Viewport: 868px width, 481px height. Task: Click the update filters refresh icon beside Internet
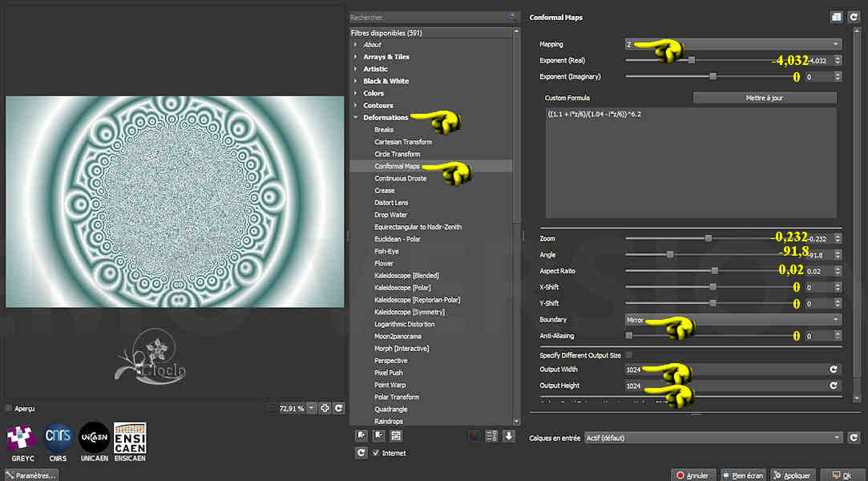(361, 453)
